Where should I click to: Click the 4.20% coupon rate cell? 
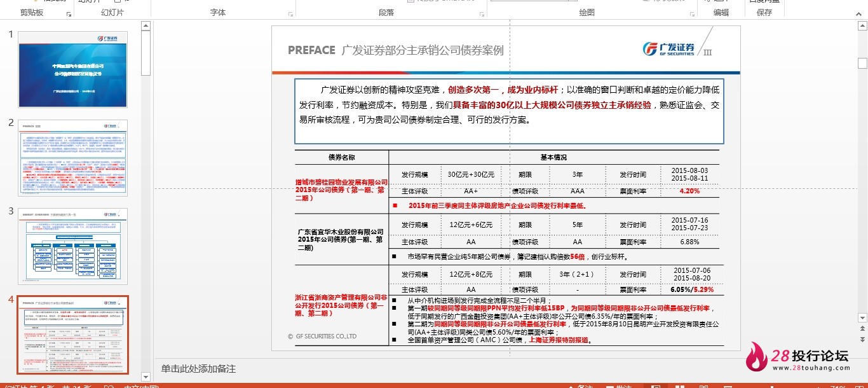click(689, 191)
